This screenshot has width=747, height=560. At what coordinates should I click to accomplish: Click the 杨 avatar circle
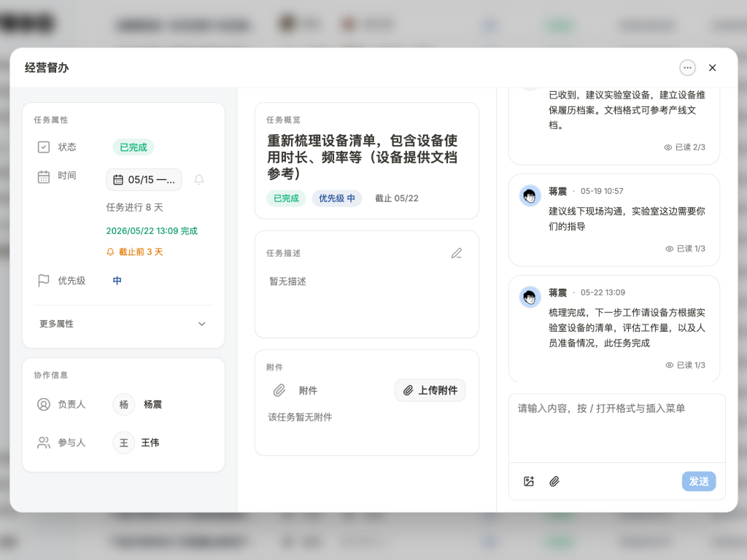tap(124, 404)
